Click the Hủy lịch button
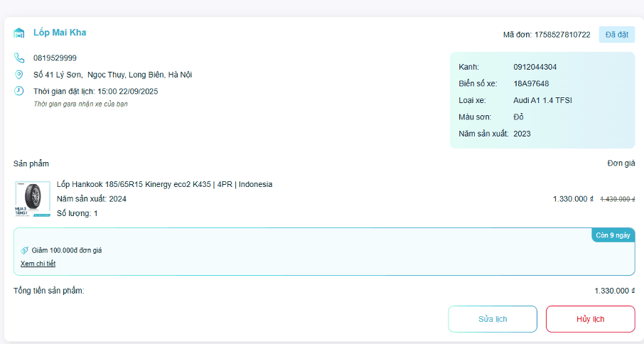 [x=590, y=319]
